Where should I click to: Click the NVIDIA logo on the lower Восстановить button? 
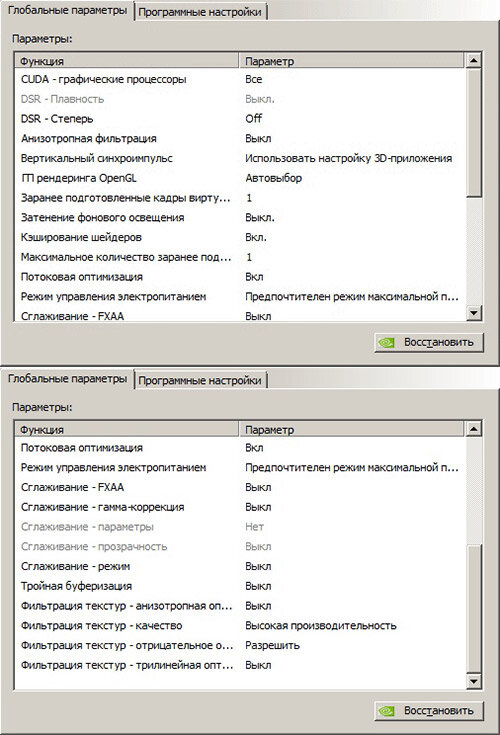pyautogui.click(x=386, y=711)
